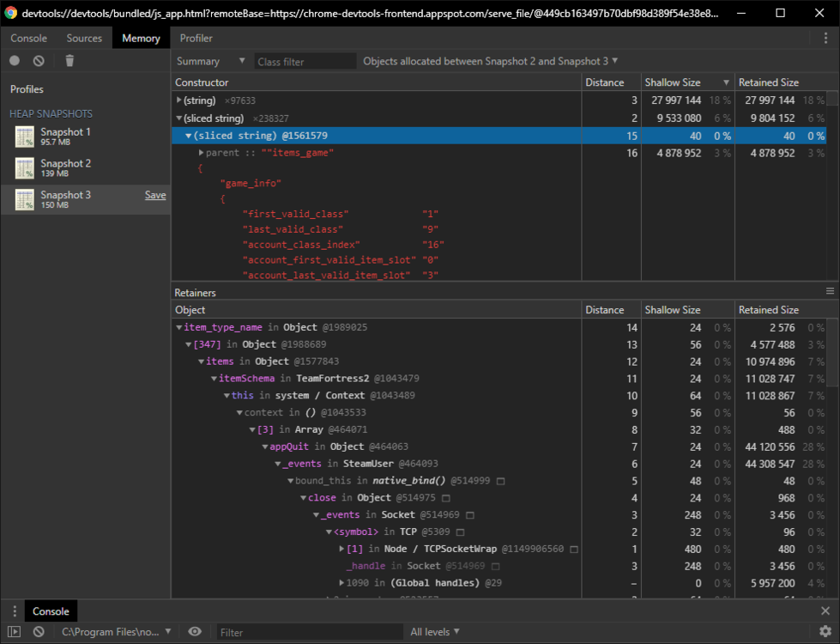Toggle the live expression eye icon

click(x=195, y=632)
